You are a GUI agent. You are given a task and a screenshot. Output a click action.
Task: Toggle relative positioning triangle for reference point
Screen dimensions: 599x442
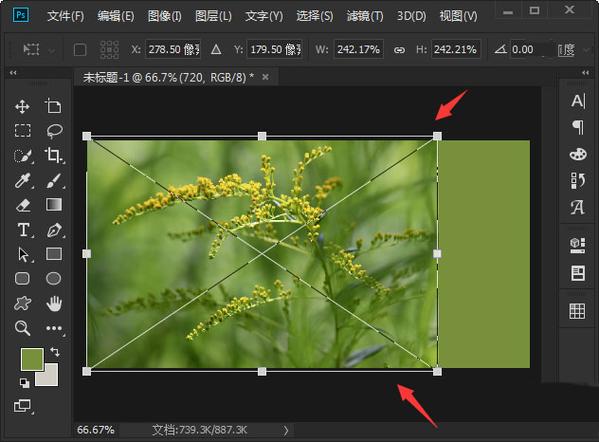coord(216,49)
